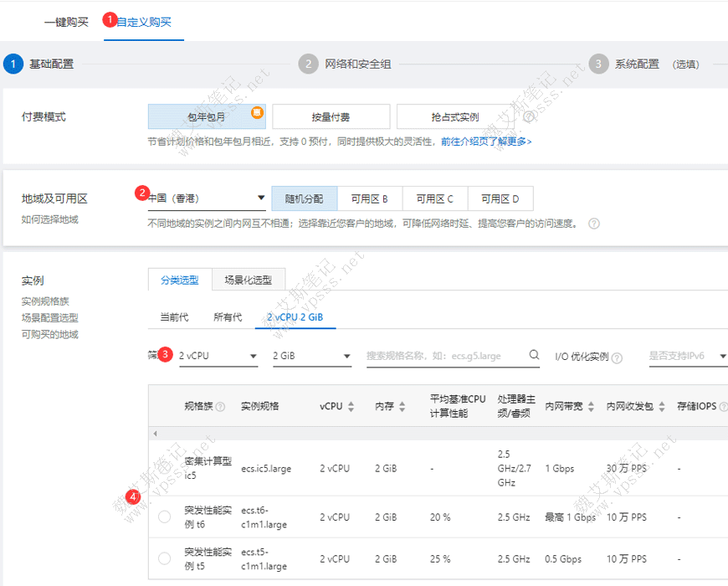728x586 pixels.
Task: Choose the 按量付费 billing mode
Action: tap(331, 116)
